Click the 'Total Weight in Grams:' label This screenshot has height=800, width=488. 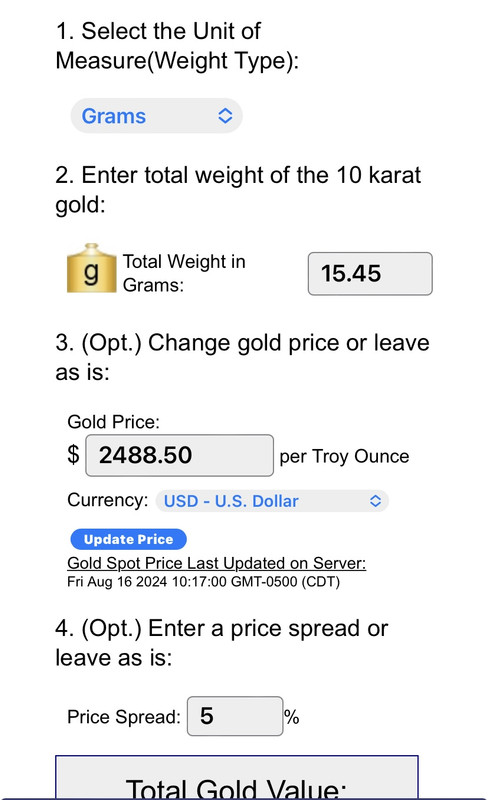tap(184, 273)
